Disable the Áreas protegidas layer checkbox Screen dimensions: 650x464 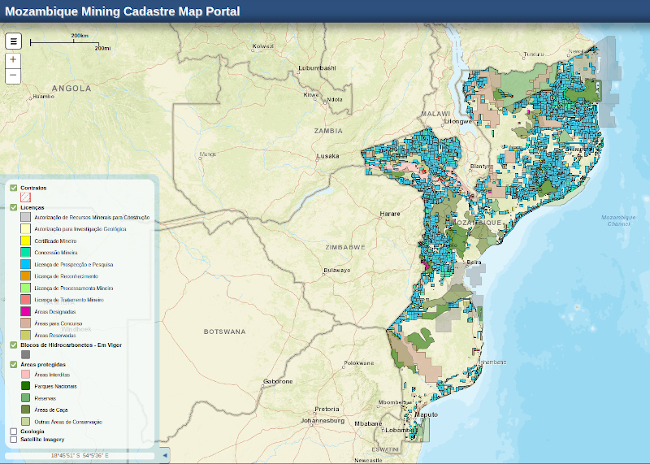(x=13, y=365)
